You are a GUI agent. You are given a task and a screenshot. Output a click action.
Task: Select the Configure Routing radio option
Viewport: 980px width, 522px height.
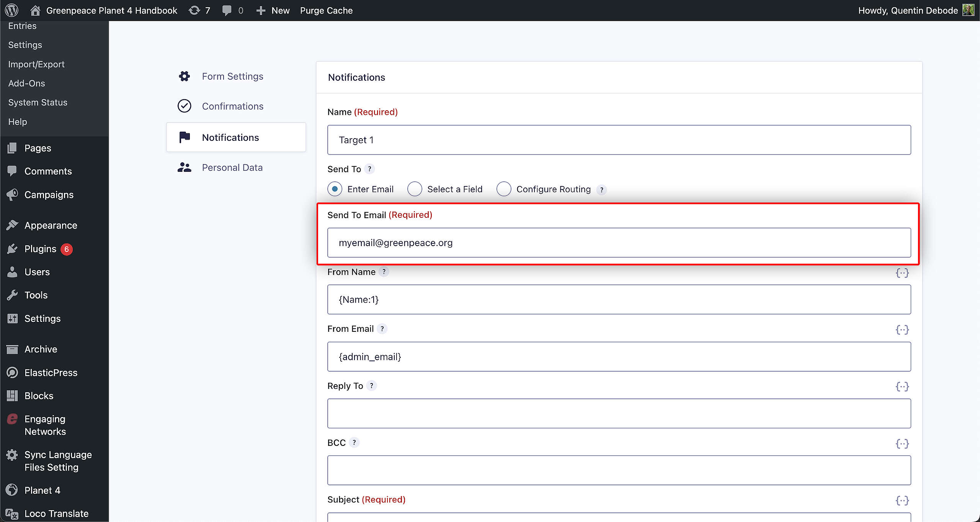tap(504, 189)
